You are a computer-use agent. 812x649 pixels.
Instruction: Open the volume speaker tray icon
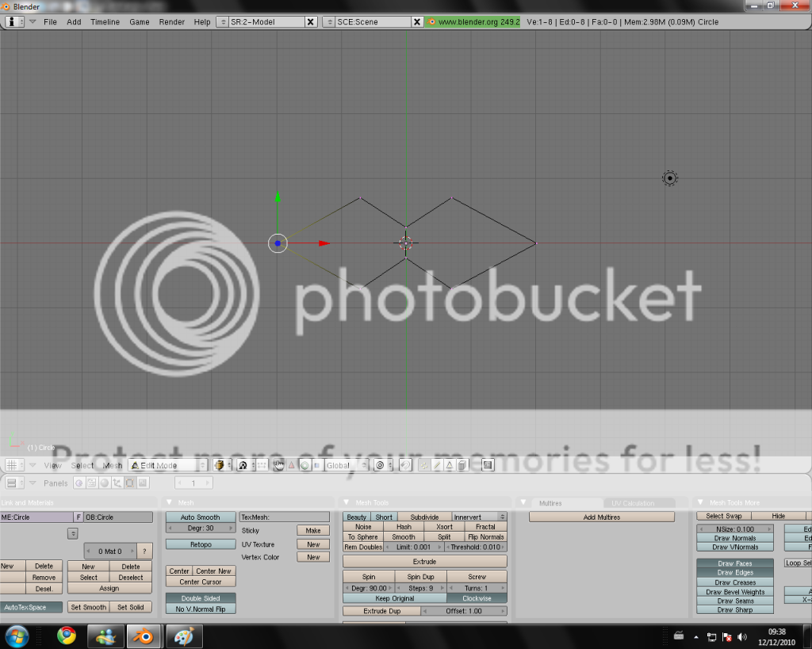coord(742,636)
